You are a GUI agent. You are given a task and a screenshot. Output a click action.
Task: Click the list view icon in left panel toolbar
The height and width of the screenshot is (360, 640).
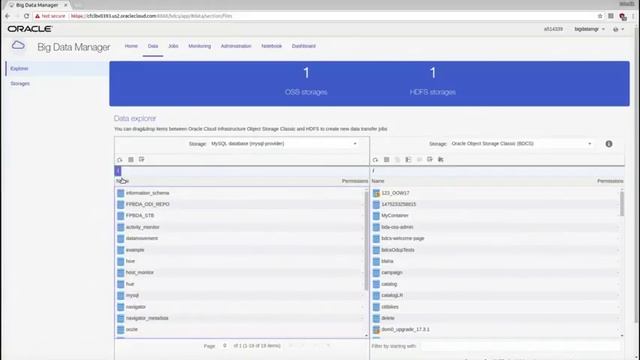(131, 160)
